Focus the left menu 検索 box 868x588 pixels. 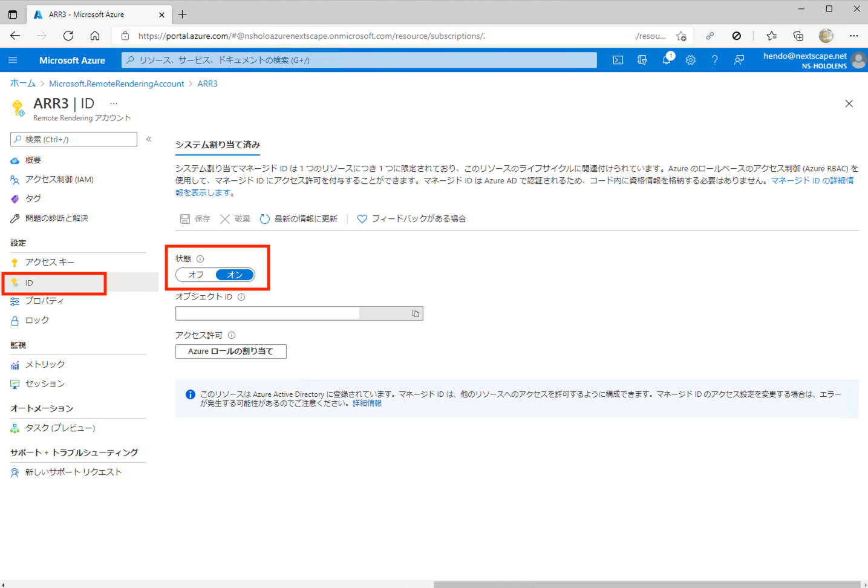click(74, 139)
